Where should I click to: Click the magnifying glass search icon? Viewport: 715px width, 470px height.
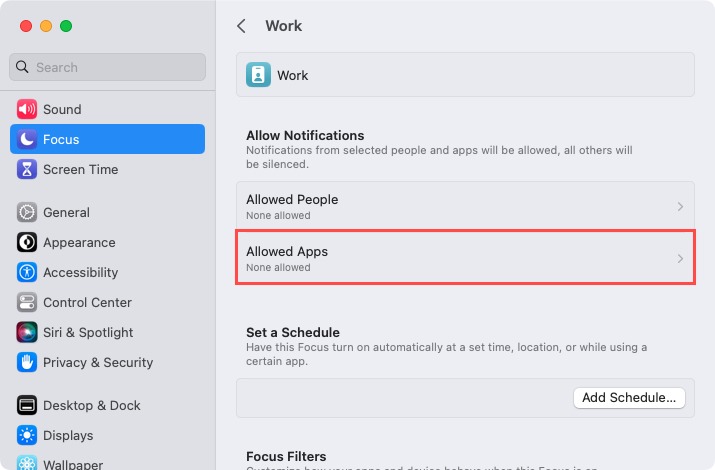point(22,67)
